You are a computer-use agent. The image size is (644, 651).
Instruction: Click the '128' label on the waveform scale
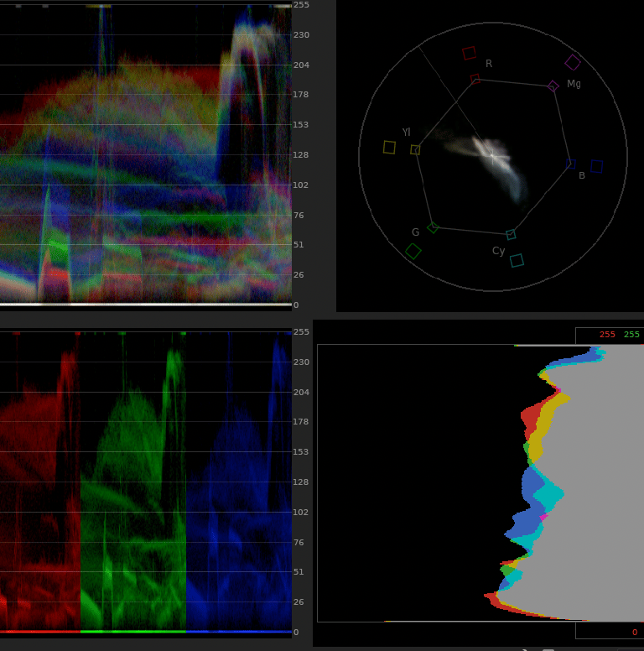point(301,155)
